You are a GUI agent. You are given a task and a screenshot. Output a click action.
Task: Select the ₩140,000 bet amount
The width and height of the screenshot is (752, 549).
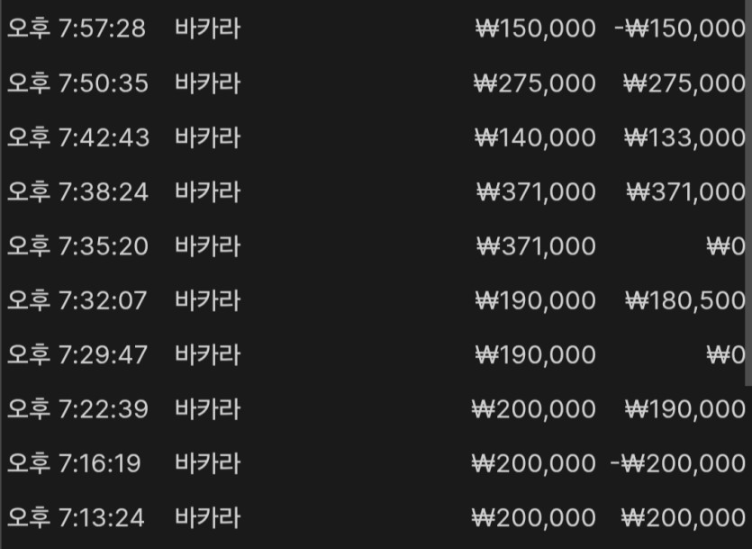coord(535,137)
